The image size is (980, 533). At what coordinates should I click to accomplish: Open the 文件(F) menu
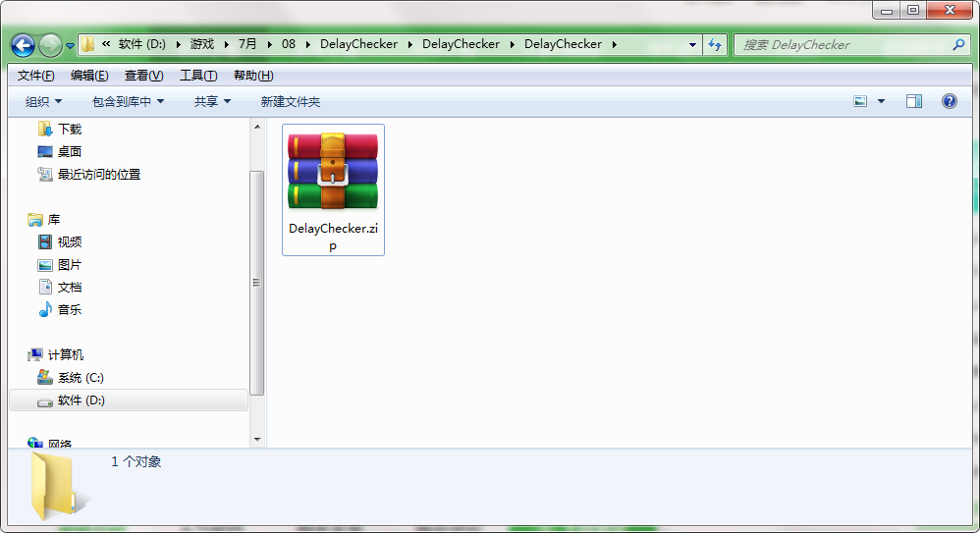click(x=35, y=76)
